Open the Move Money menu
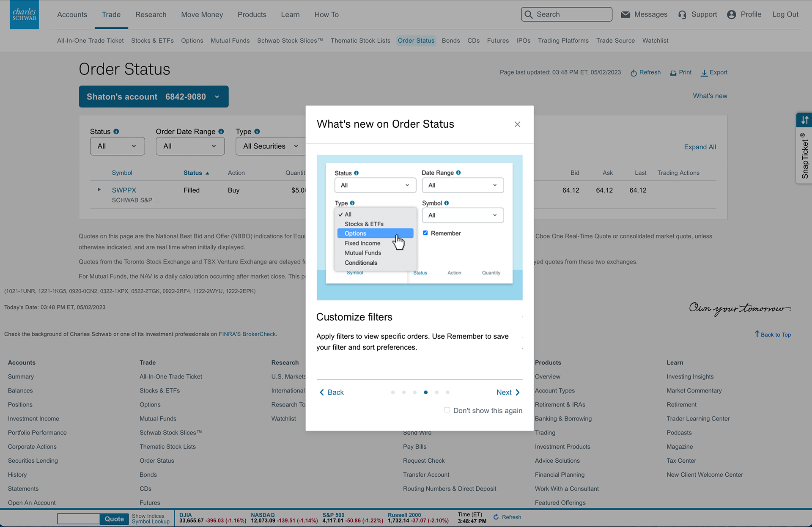Viewport: 812px width, 527px height. [x=202, y=15]
